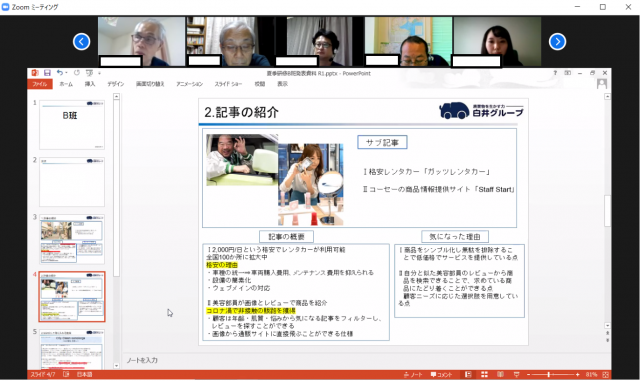Launch slide show from status bar
The height and width of the screenshot is (381, 640).
(x=516, y=374)
